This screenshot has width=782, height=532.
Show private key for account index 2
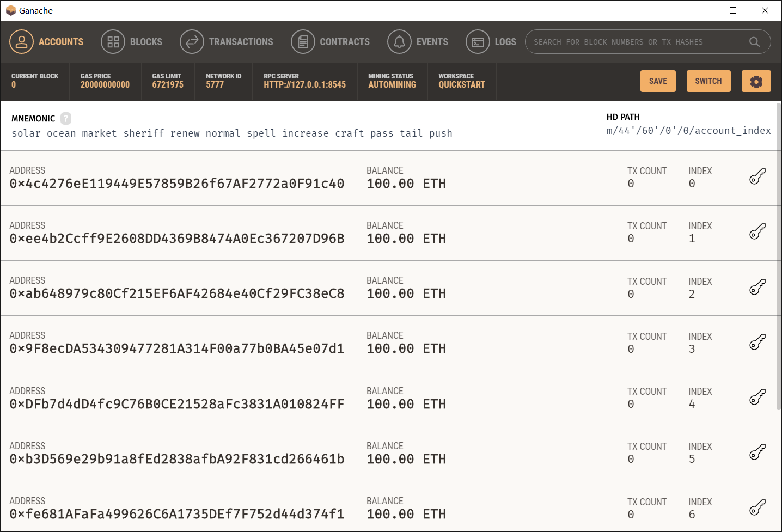click(x=757, y=287)
